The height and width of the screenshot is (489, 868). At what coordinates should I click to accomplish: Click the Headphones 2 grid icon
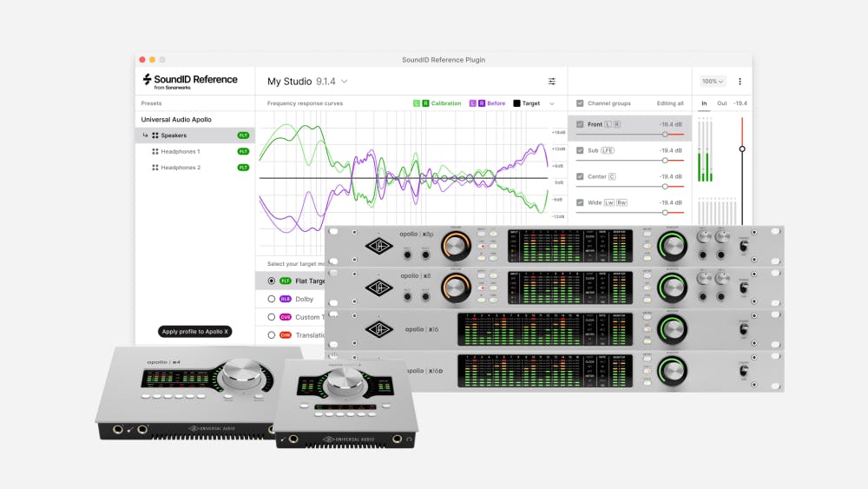(x=155, y=168)
